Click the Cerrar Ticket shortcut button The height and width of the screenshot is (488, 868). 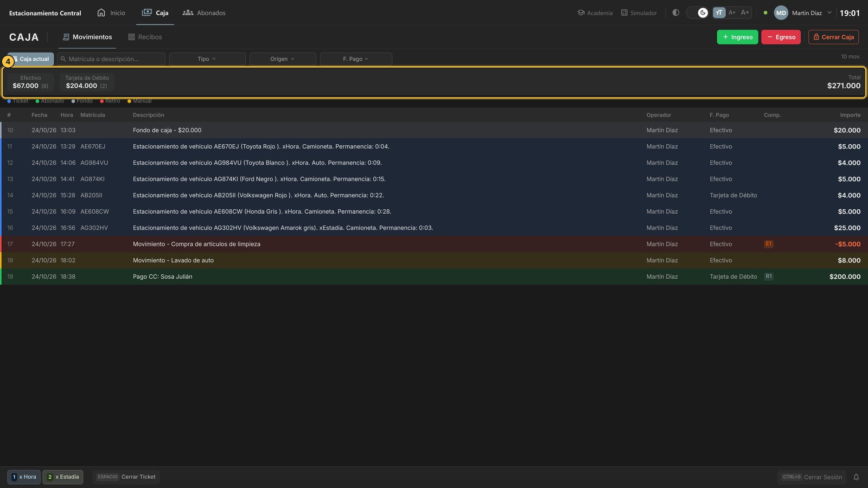click(126, 477)
